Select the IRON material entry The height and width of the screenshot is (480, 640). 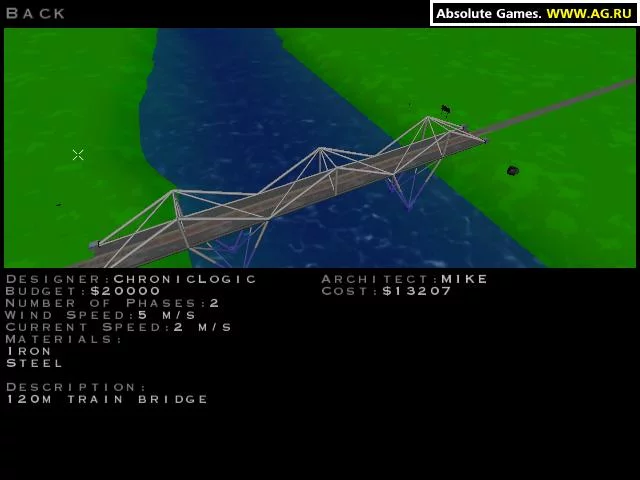[29, 351]
